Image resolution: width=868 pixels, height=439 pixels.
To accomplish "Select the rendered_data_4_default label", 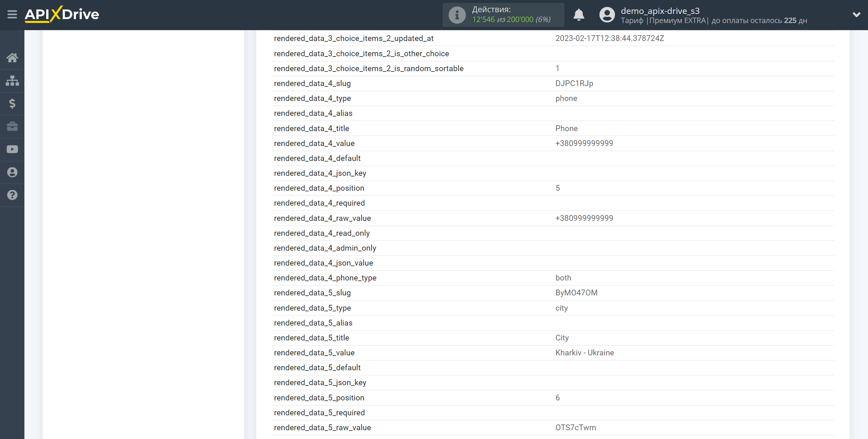I will point(317,158).
